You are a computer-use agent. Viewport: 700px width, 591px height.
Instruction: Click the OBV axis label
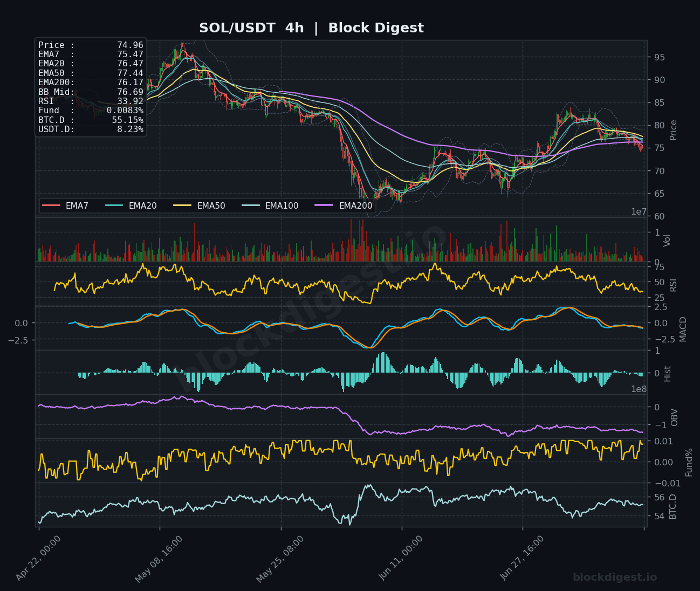pos(674,417)
